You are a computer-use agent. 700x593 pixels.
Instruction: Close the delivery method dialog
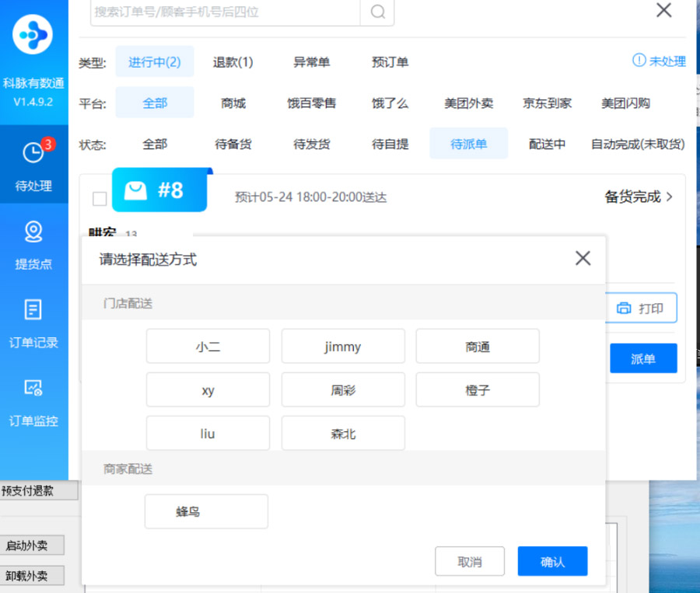click(583, 258)
